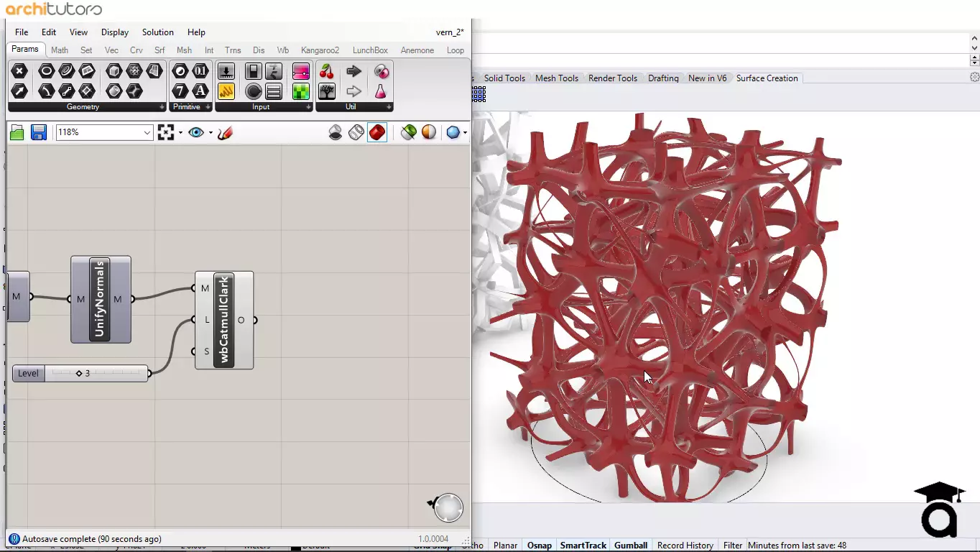Open Rhino's Mesh Tools toolbar tab
Viewport: 980px width, 552px height.
coord(557,78)
